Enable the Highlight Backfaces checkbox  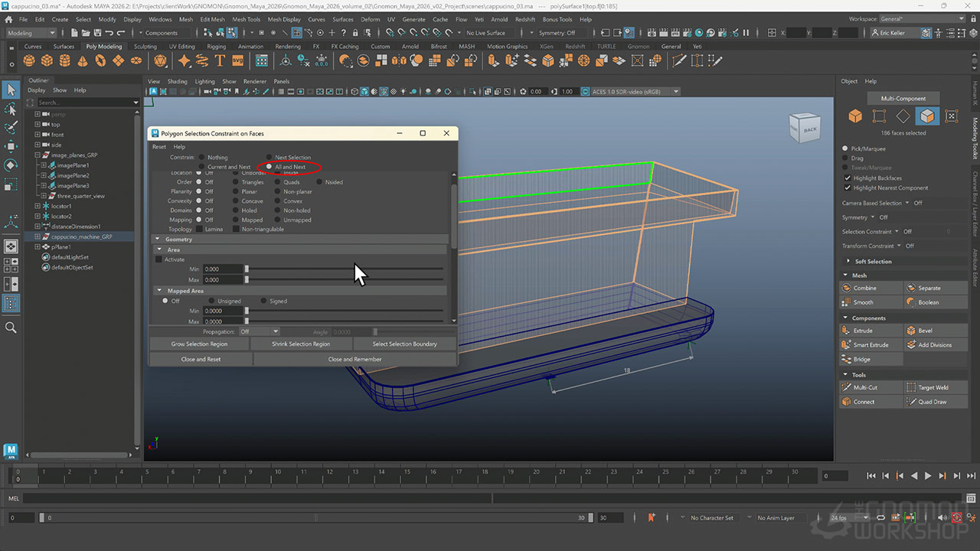tap(847, 178)
